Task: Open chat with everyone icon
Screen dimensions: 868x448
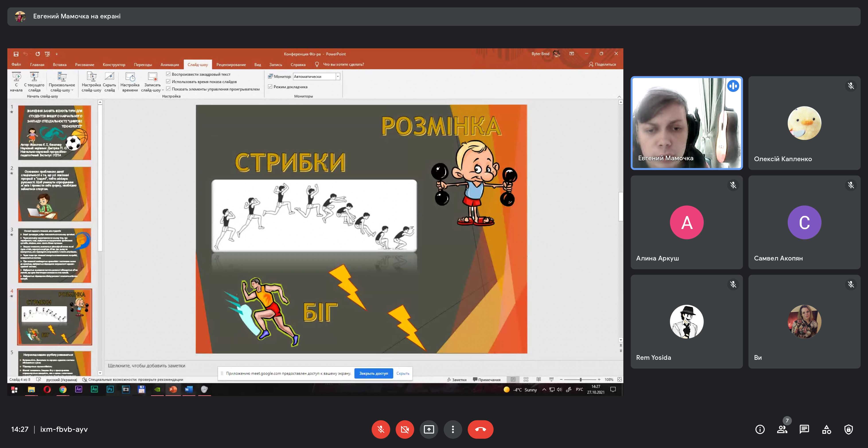Action: [x=804, y=429]
